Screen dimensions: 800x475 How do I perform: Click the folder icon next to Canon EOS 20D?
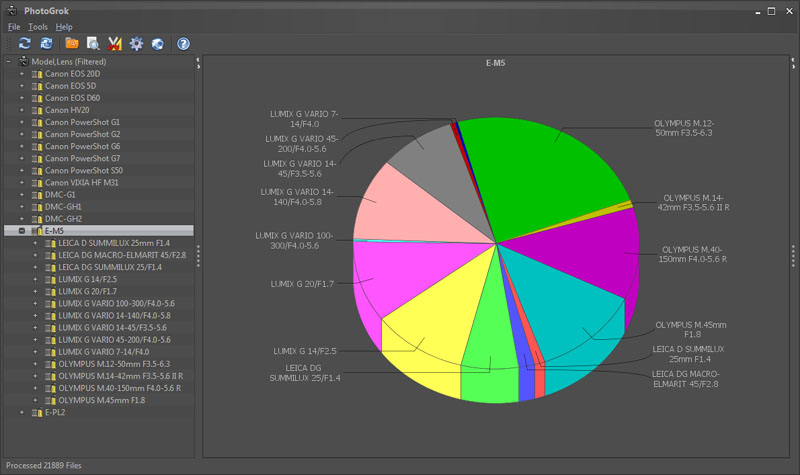tap(37, 74)
